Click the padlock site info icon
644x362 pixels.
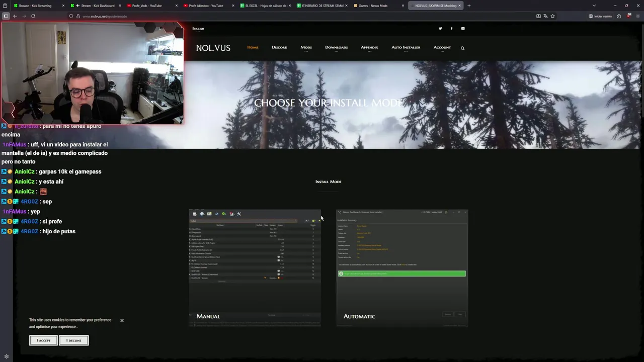click(78, 16)
